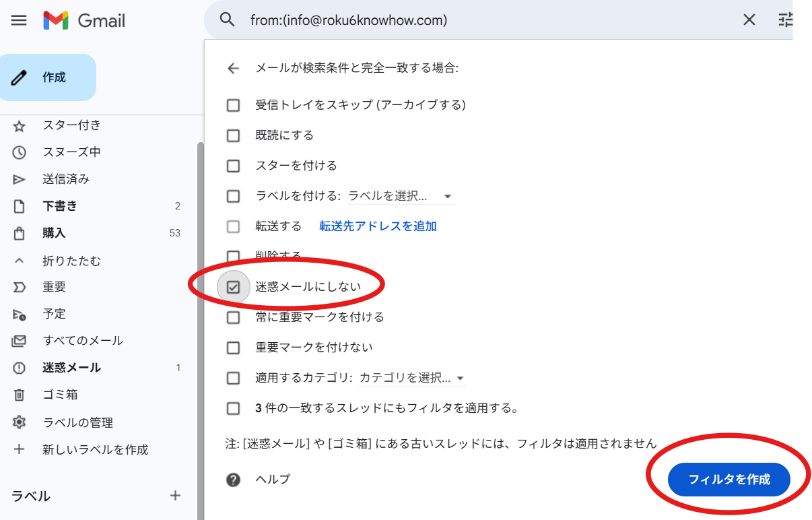Click plus icon beside ラベル heading
The image size is (812, 520).
pyautogui.click(x=175, y=496)
